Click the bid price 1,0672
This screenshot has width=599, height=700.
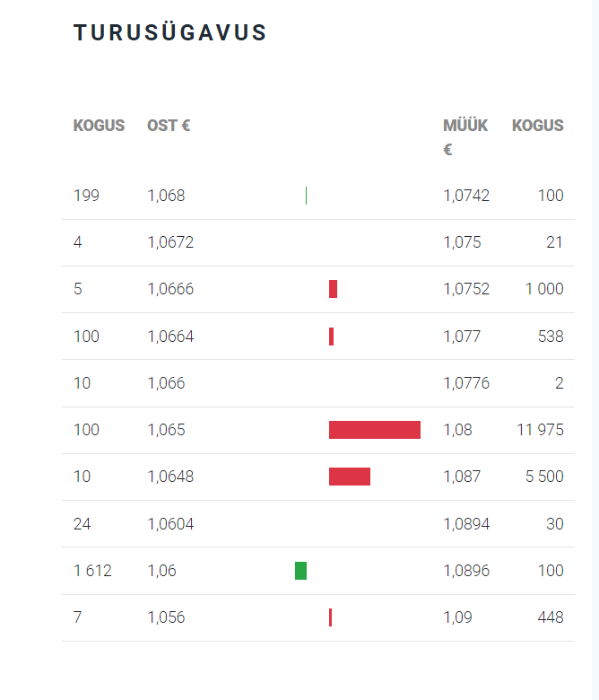pos(170,242)
